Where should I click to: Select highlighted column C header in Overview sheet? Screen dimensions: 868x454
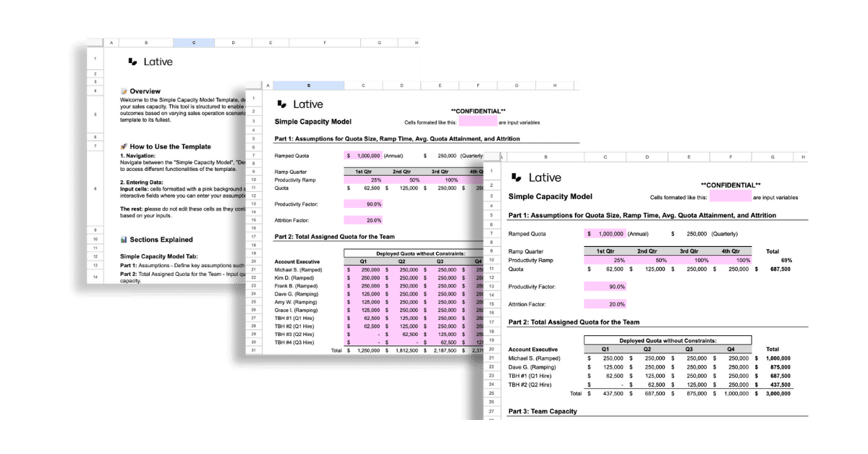[193, 43]
